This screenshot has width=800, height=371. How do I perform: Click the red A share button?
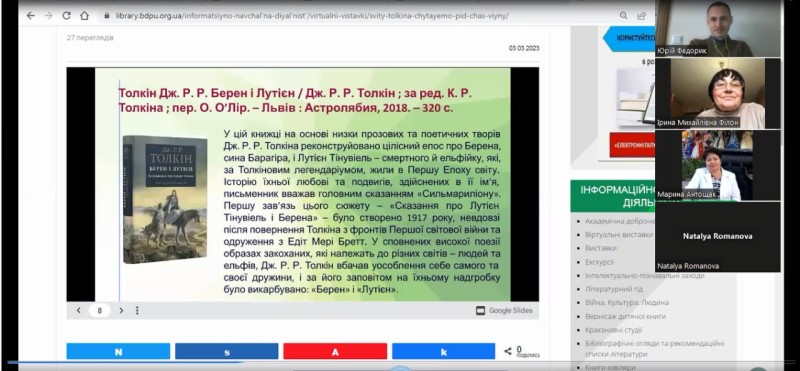pyautogui.click(x=335, y=352)
